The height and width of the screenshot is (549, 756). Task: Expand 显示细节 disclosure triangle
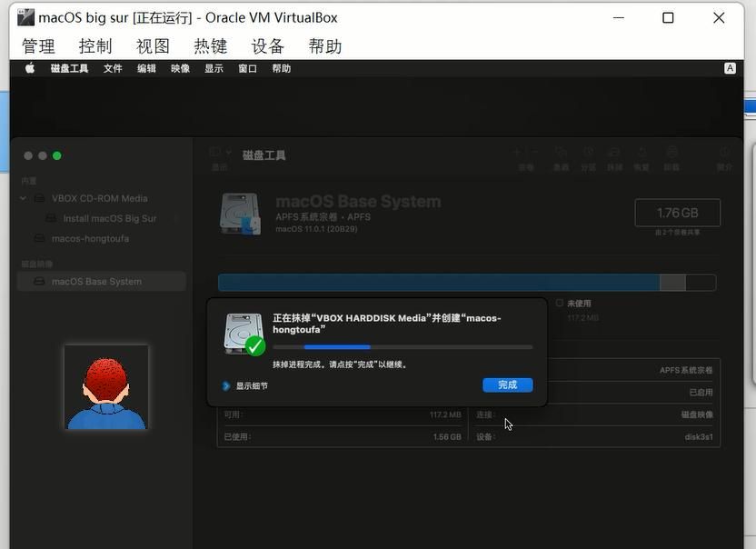pos(226,386)
